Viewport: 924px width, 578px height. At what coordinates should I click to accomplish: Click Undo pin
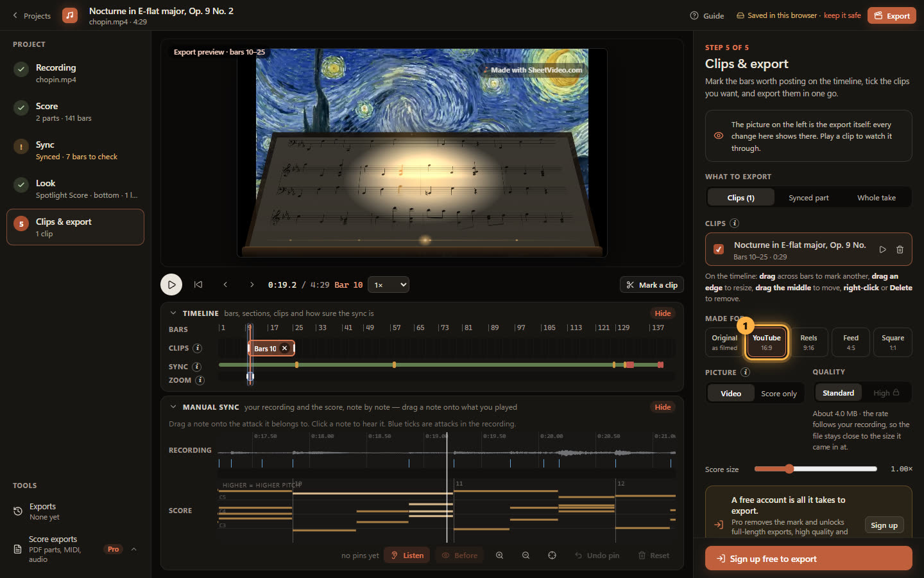pyautogui.click(x=597, y=556)
